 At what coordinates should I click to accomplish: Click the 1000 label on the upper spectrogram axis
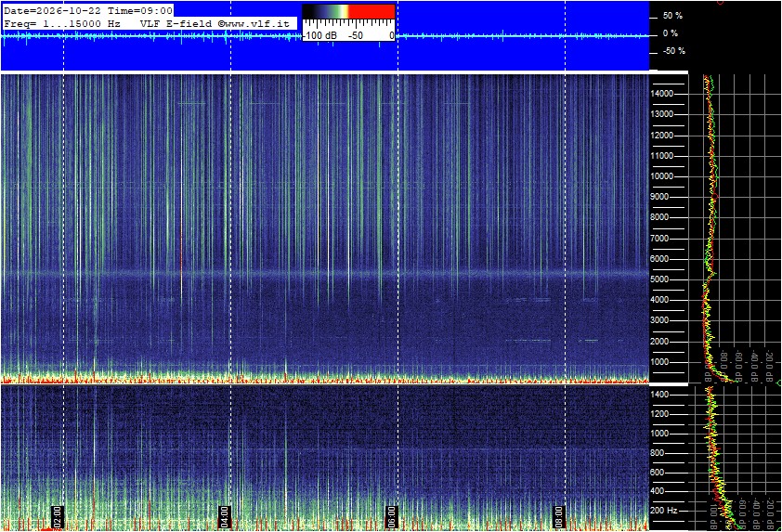click(659, 362)
